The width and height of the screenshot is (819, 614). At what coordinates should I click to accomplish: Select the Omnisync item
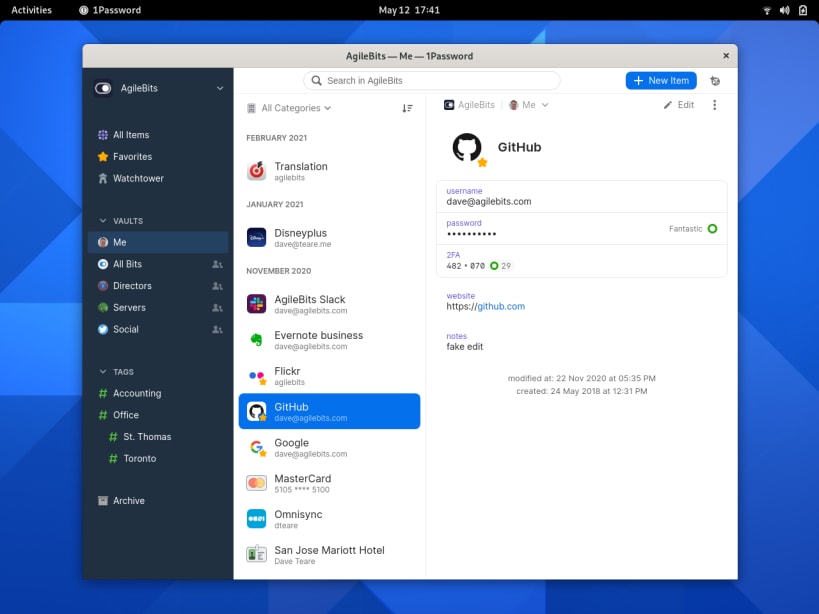329,519
